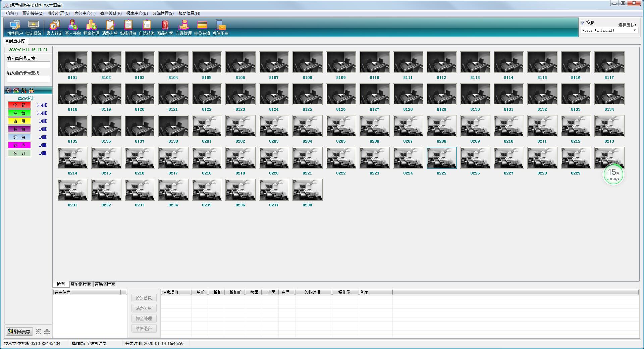Select room 8126 thumbnail

click(x=341, y=94)
